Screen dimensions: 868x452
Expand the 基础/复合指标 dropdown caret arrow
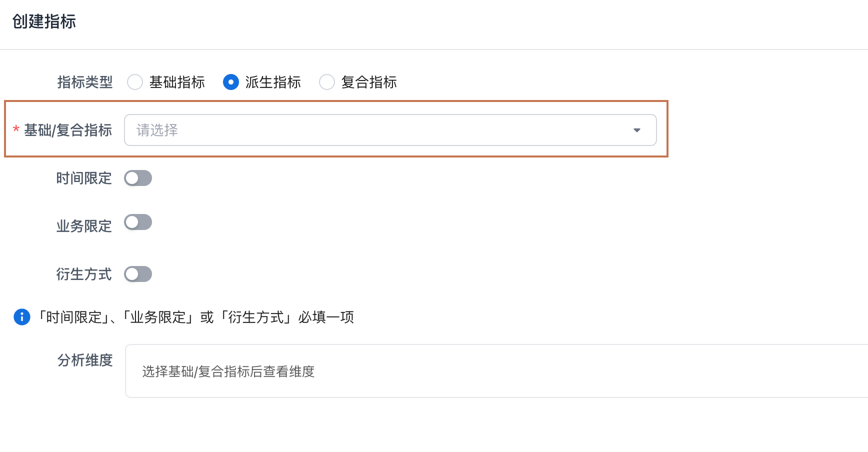(636, 130)
